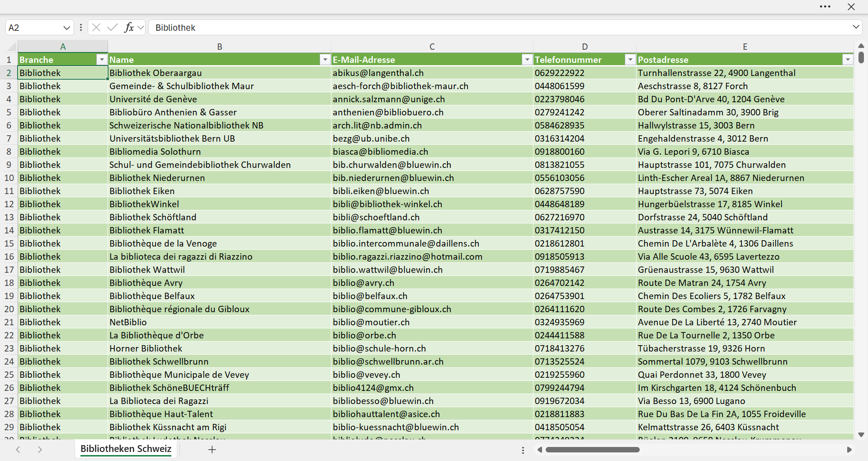868x461 pixels.
Task: Click the Insert Function fx icon
Action: 129,28
